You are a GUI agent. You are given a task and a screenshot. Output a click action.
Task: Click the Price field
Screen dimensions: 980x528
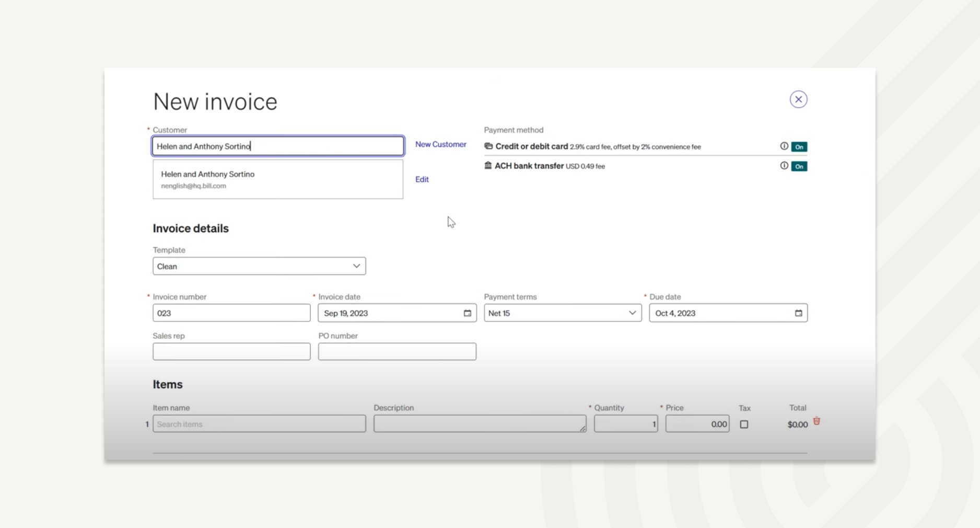[x=697, y=424]
